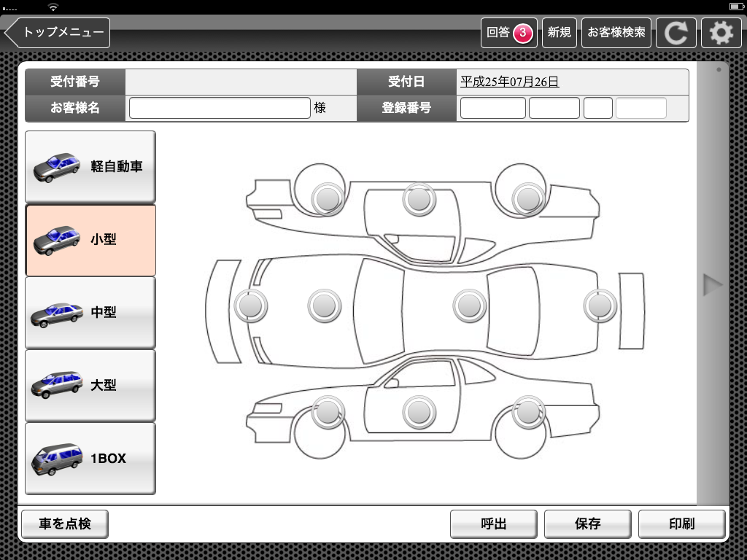
Task: Open the 受付日 date picker link
Action: [509, 82]
